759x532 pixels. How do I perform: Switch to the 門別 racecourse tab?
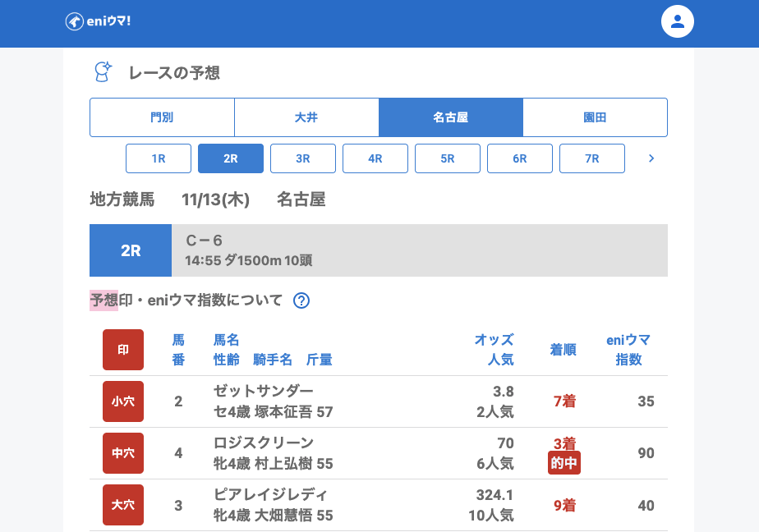click(162, 117)
